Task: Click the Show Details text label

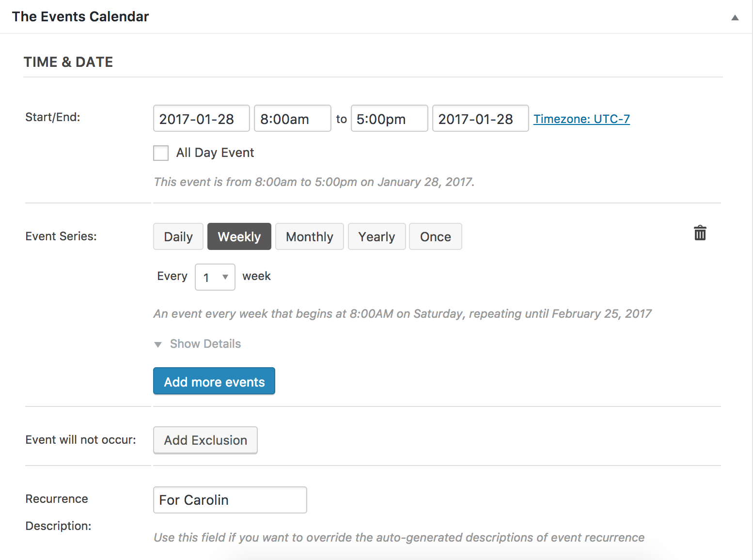Action: (205, 344)
